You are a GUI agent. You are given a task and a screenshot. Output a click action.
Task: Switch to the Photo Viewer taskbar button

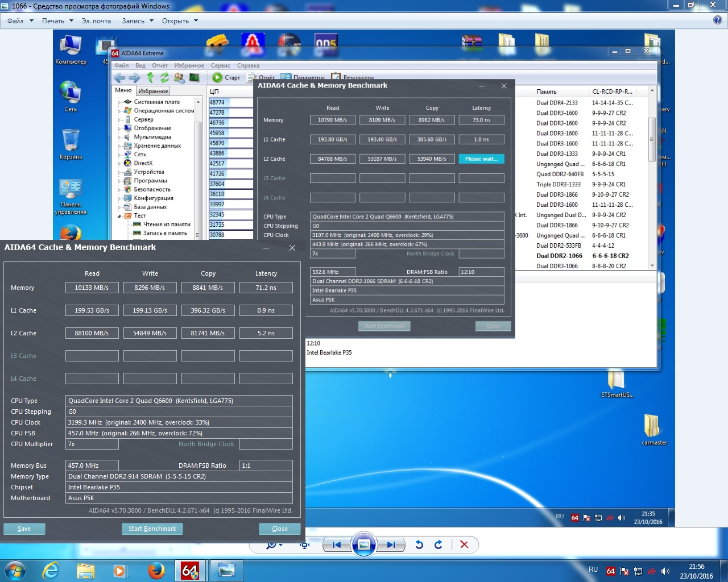pos(227,570)
